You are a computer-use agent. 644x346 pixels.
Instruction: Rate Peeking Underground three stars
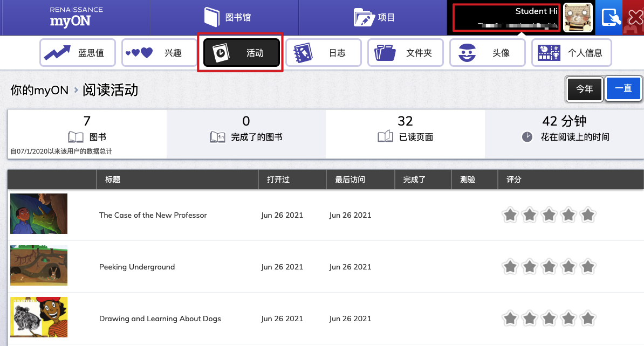click(549, 266)
